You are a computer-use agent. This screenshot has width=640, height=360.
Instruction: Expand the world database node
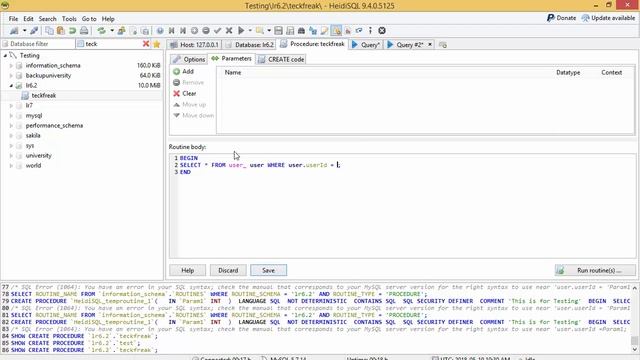(11, 166)
